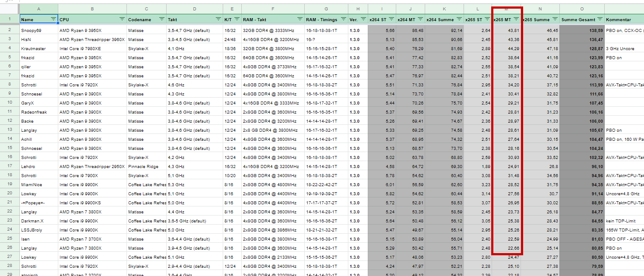Image resolution: width=644 pixels, height=276 pixels.
Task: Select the cell containing Snoopy69
Action: [x=39, y=30]
